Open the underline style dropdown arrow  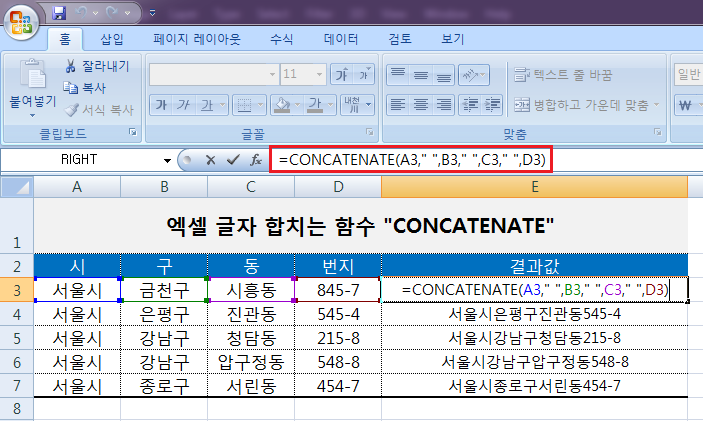[223, 105]
